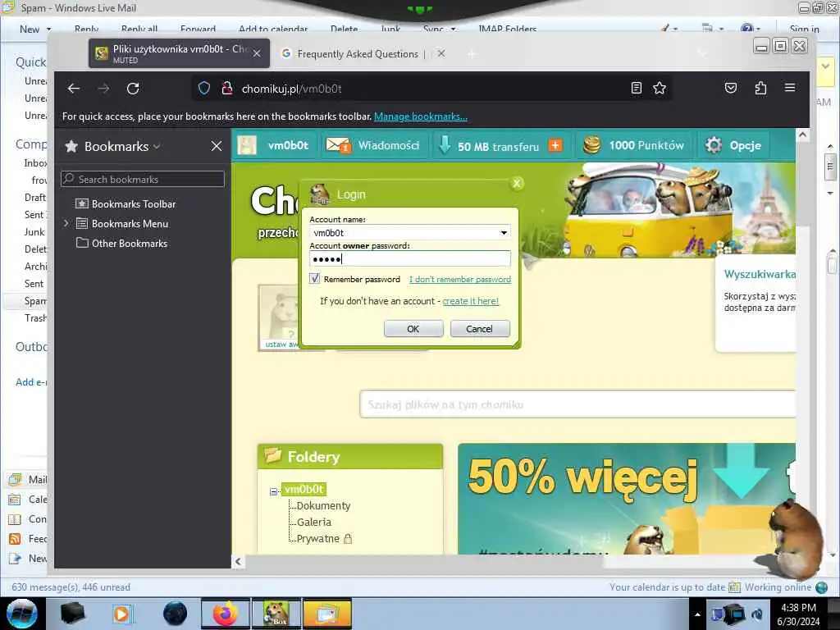Click Szukaj plików na tym chomiku field
The width and height of the screenshot is (840, 630).
(577, 404)
